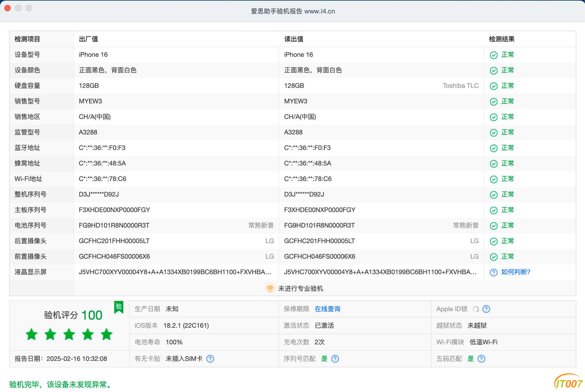Click green check icon in 电池序列号 row
This screenshot has height=392, width=585.
point(493,226)
